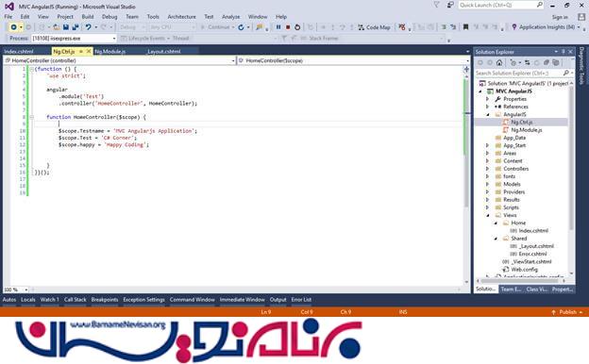
Task: Restart the debug session icon
Action: tap(297, 27)
